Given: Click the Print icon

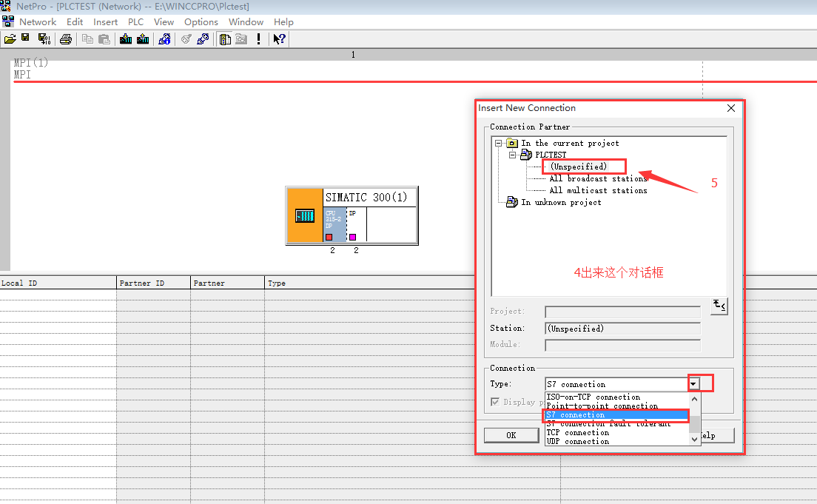Looking at the screenshot, I should tap(66, 39).
